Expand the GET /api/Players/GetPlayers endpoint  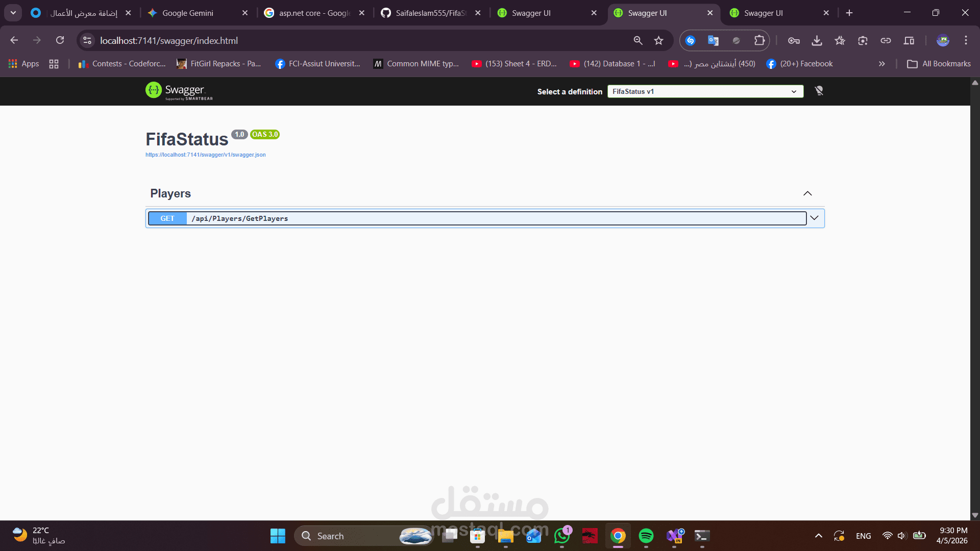(x=814, y=218)
